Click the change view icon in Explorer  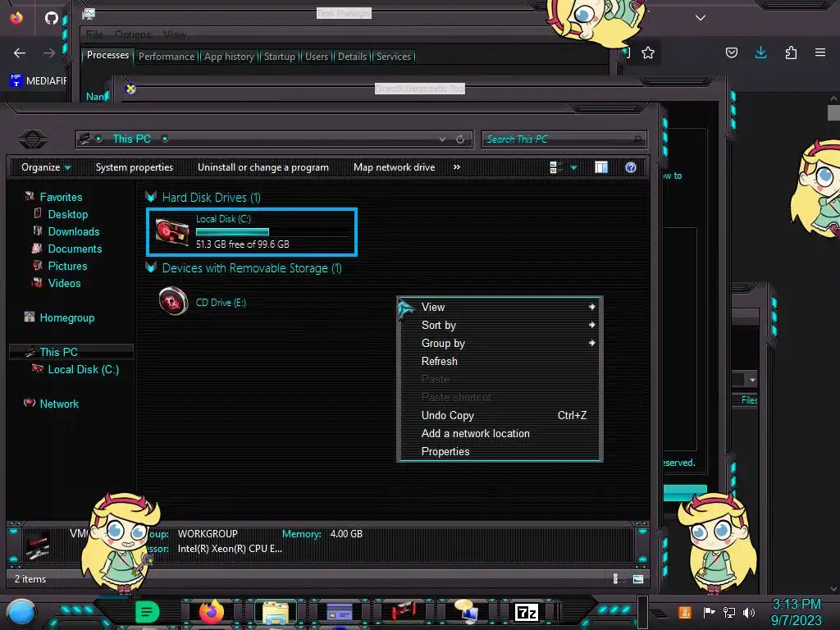click(555, 167)
